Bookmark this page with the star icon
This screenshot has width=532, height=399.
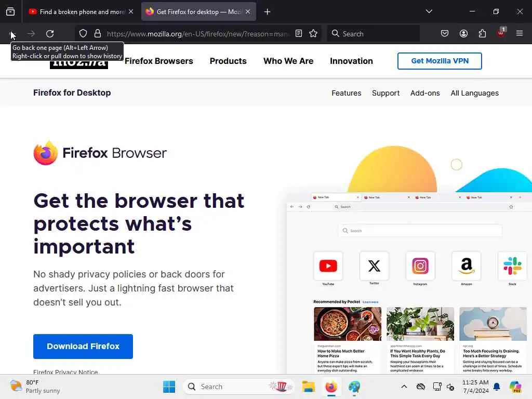click(313, 34)
